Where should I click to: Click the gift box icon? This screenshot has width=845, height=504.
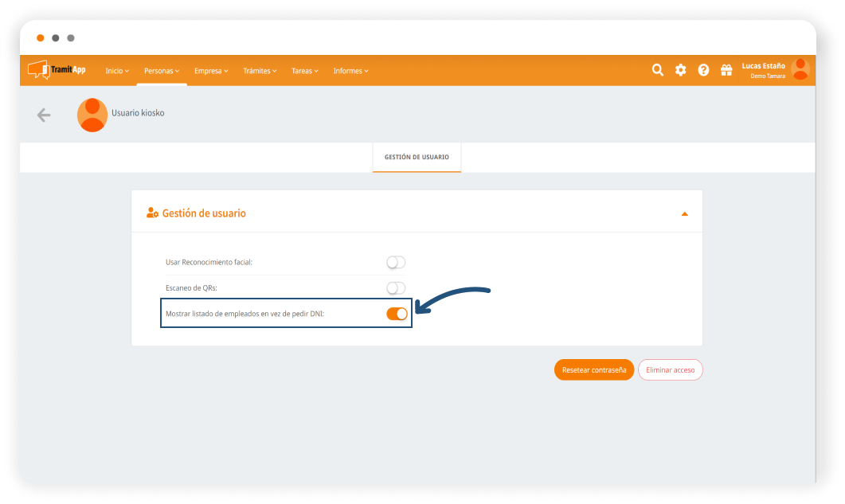coord(726,70)
